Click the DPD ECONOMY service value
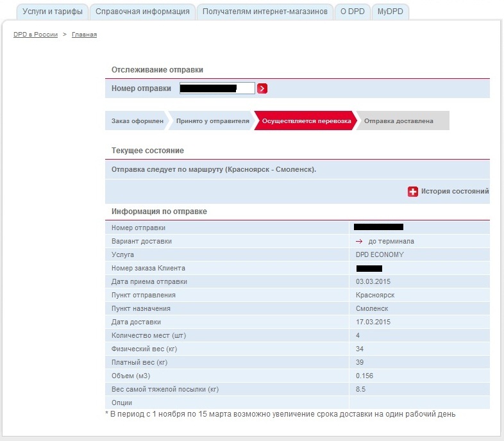 tap(380, 254)
